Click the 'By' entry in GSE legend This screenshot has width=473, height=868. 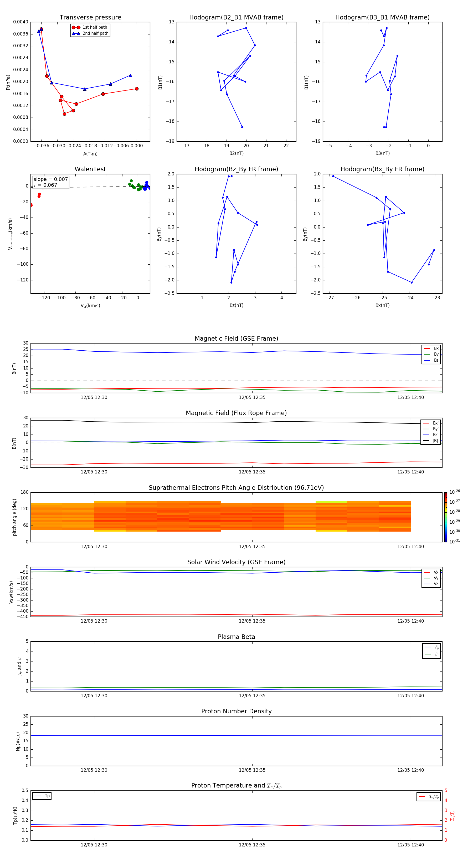coord(431,354)
